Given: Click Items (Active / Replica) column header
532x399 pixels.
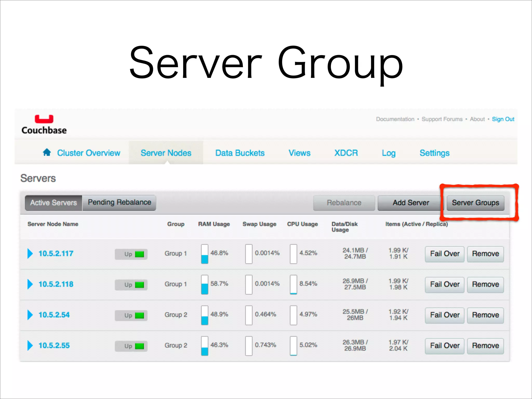Looking at the screenshot, I should (417, 224).
